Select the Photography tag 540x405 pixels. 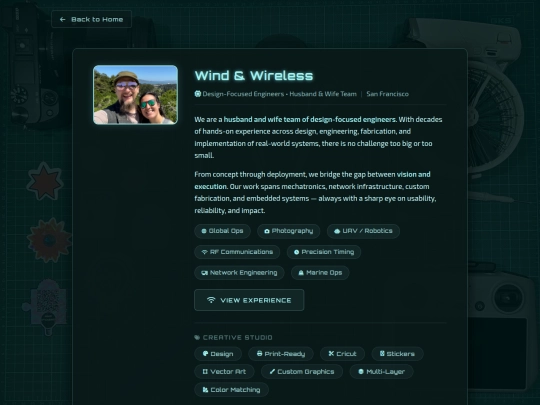tap(289, 231)
